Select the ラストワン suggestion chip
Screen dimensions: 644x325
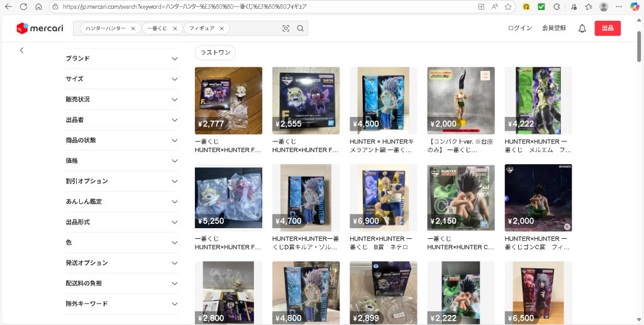tap(215, 53)
